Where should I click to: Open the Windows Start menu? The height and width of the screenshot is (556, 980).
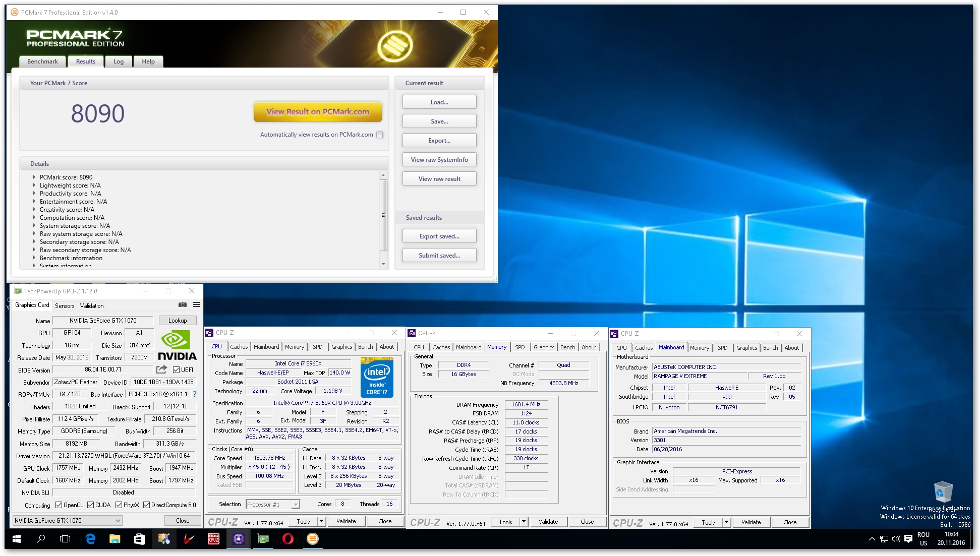[16, 539]
